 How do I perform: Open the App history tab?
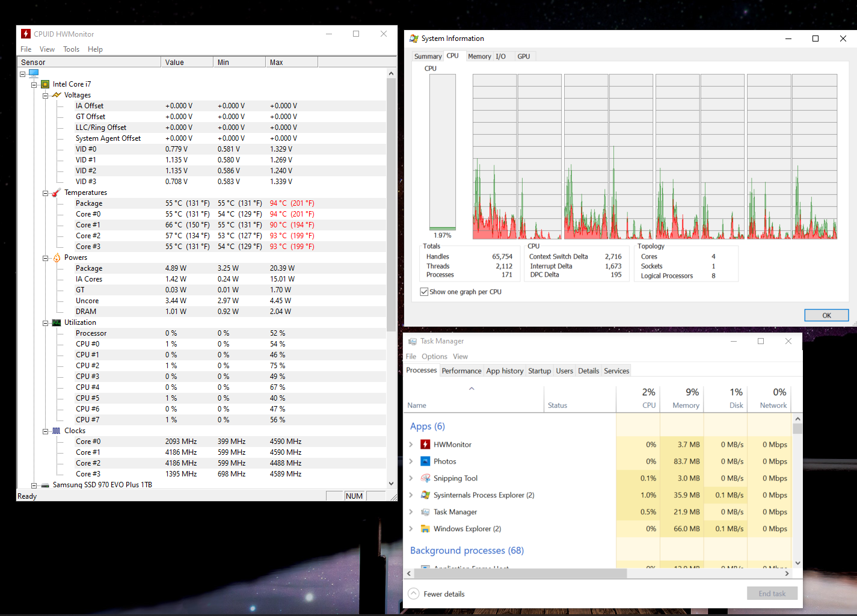505,371
